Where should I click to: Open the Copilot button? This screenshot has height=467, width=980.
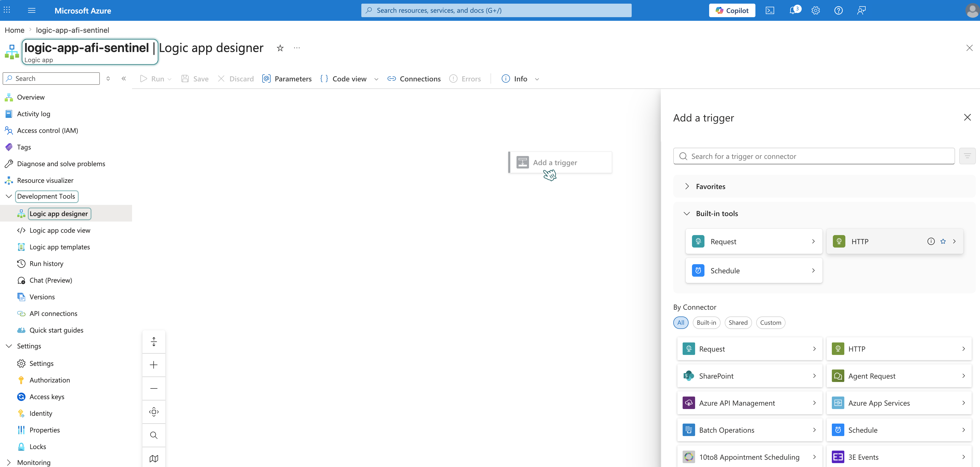[732, 10]
